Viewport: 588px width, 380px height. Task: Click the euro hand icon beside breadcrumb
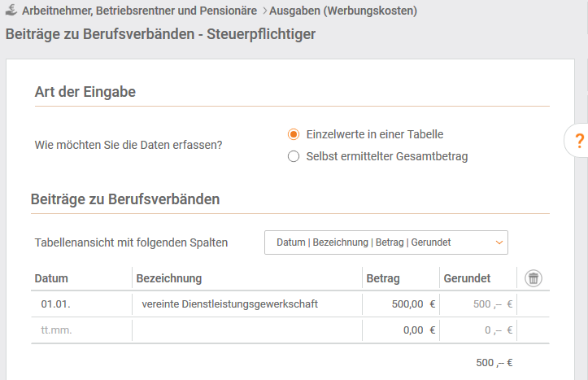tap(11, 10)
